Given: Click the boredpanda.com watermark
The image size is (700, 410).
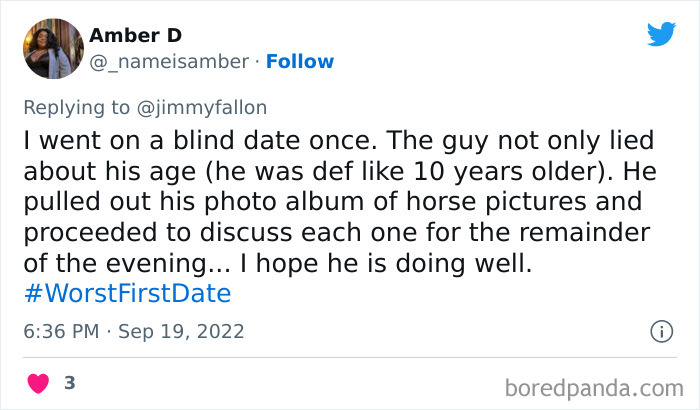Looking at the screenshot, I should coord(595,386).
